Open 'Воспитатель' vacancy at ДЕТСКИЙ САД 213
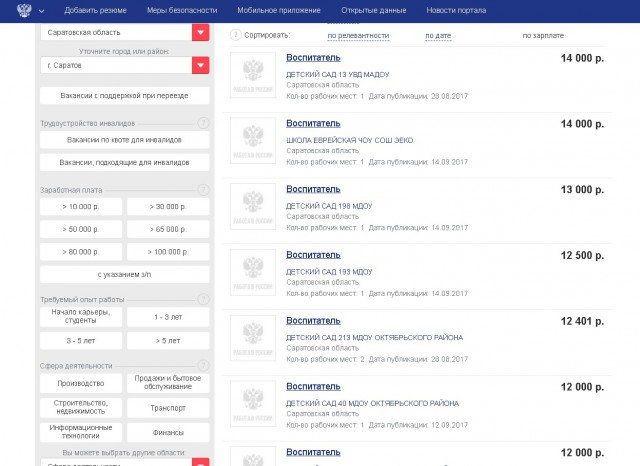640x466 pixels. click(x=313, y=321)
